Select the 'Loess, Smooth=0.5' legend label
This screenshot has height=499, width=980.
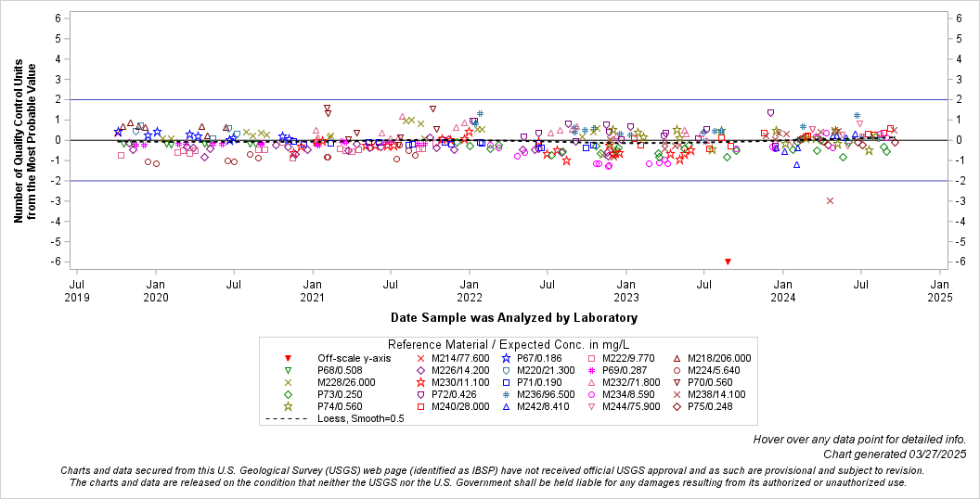pyautogui.click(x=361, y=418)
